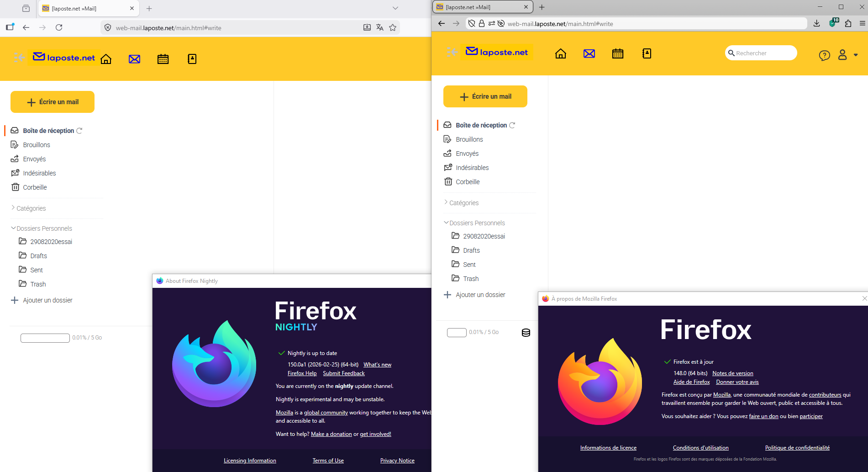Open tracking protection shield in the Nightly address bar
The width and height of the screenshot is (868, 472).
108,27
